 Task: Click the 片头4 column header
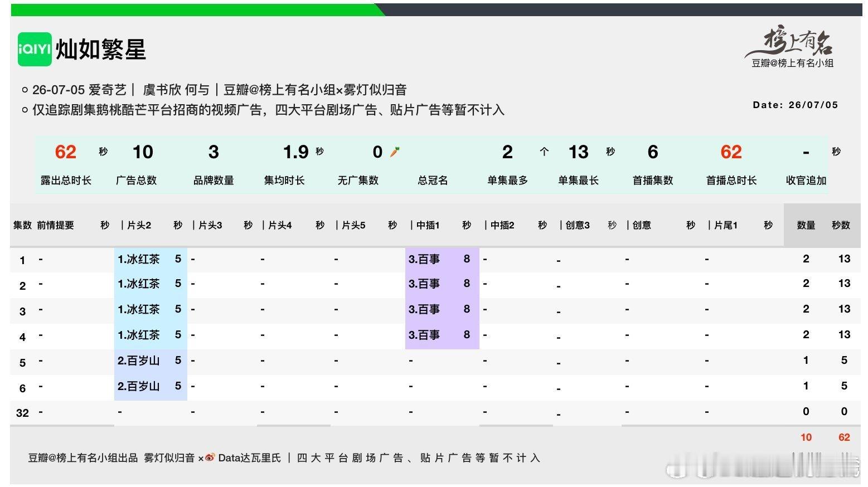[x=280, y=225]
